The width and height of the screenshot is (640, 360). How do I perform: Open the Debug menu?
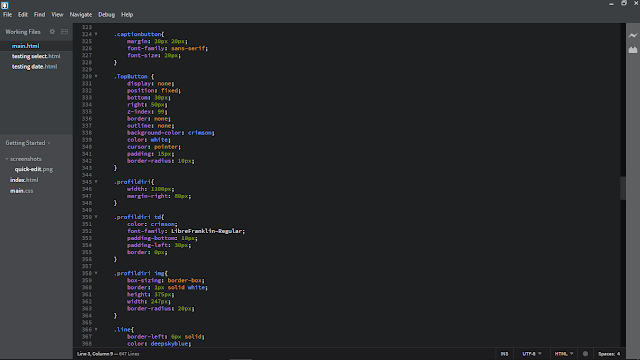pos(106,15)
